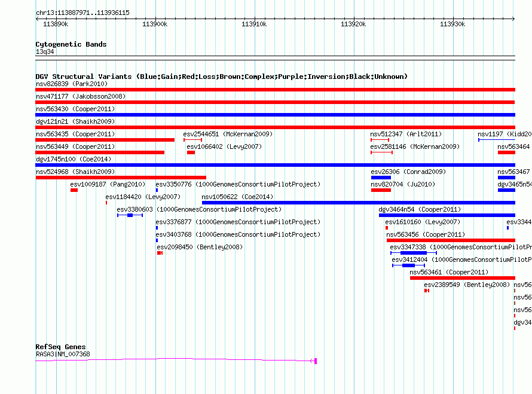The height and width of the screenshot is (394, 532).
Task: Click the esv1009187 red loss bar
Action: (x=74, y=190)
